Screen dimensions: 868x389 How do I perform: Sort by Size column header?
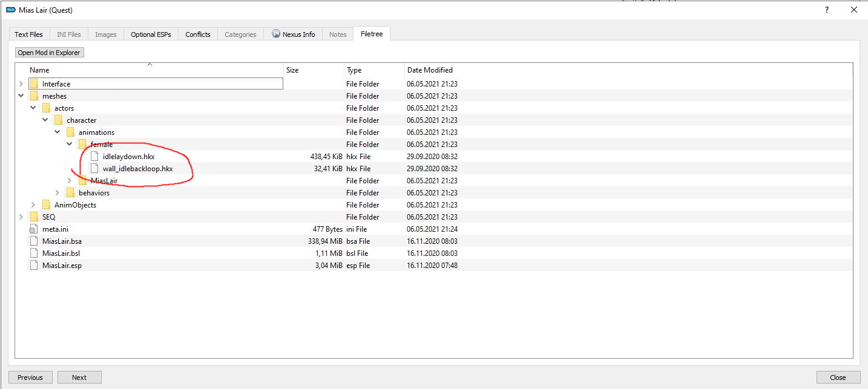[314, 70]
